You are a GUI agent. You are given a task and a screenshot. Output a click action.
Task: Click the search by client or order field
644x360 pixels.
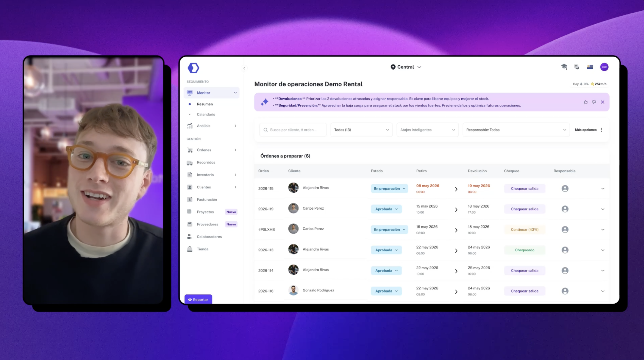coord(293,130)
